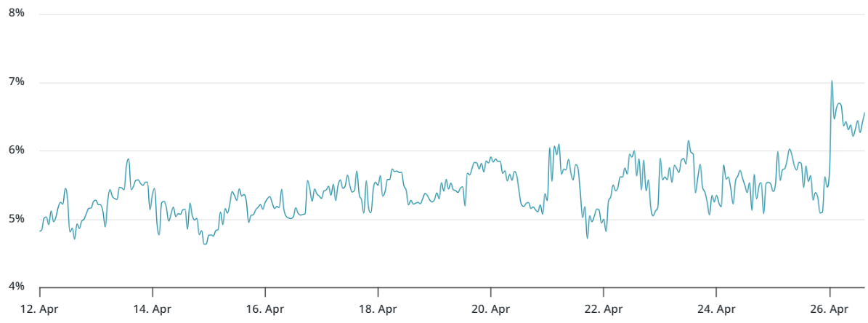The height and width of the screenshot is (323, 868).
Task: Select the 14. Apr date label
Action: [153, 309]
